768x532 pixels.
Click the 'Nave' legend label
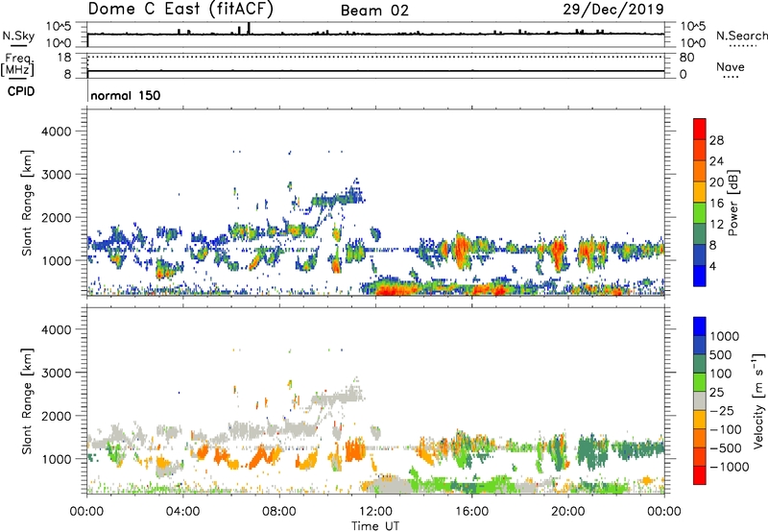[731, 67]
